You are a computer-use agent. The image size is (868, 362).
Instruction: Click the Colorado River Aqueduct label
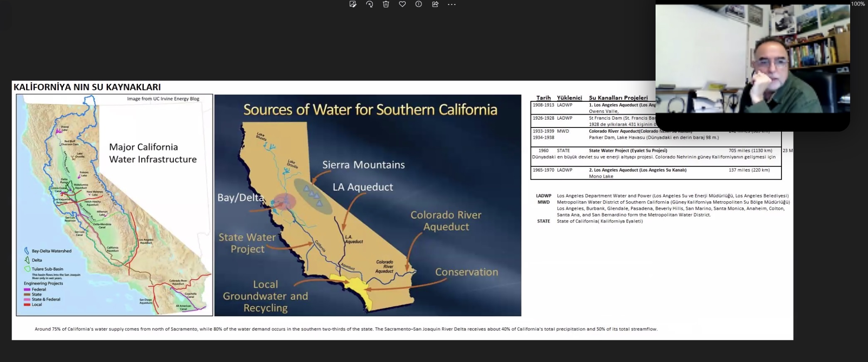tap(446, 221)
